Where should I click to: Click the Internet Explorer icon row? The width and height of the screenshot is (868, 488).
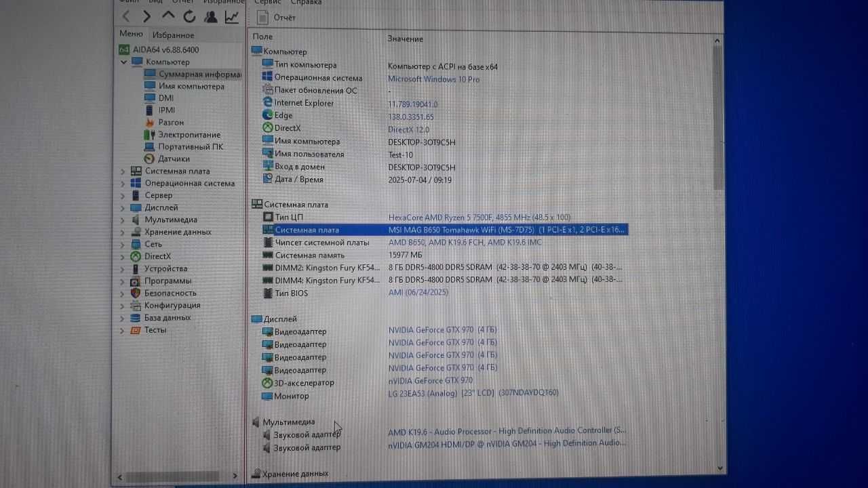(x=269, y=102)
